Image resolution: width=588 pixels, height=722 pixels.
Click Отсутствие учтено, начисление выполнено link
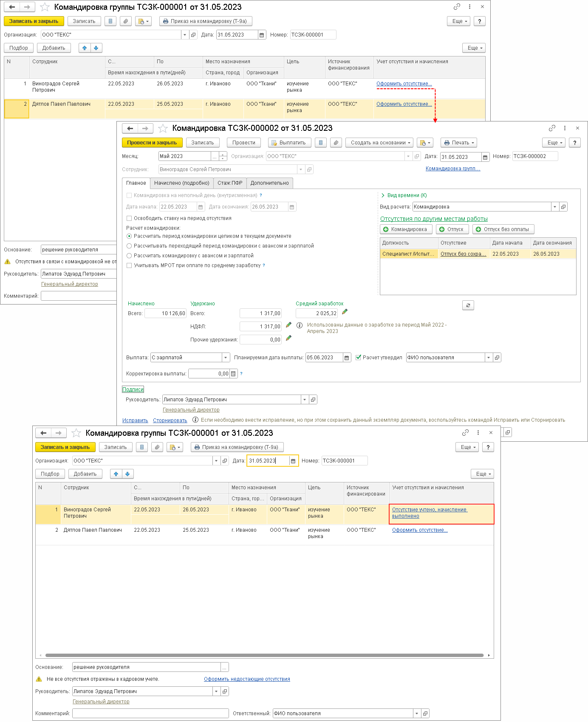click(430, 513)
